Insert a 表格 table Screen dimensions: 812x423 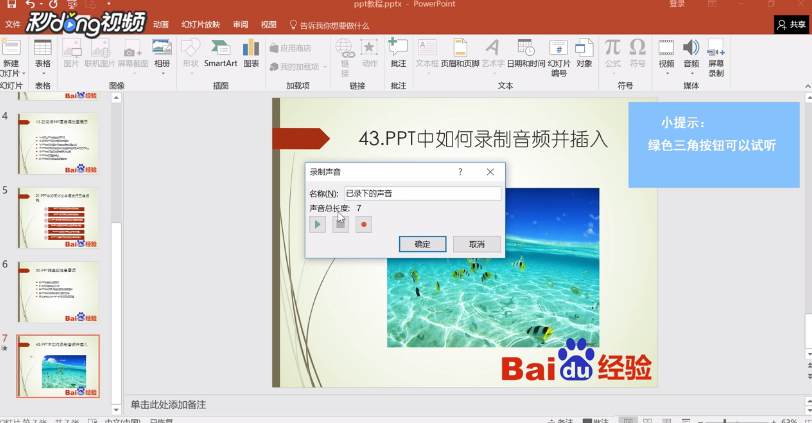(x=42, y=56)
